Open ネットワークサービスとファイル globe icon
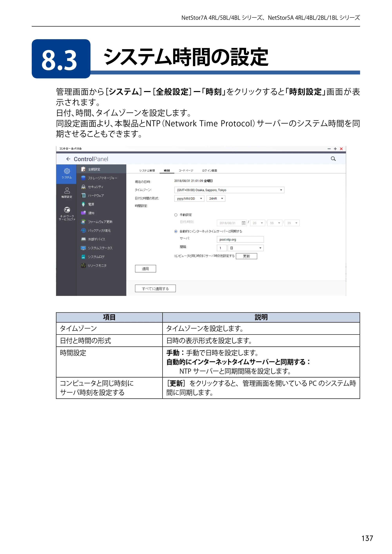Image resolution: width=392 pixels, height=554 pixels. 67,210
